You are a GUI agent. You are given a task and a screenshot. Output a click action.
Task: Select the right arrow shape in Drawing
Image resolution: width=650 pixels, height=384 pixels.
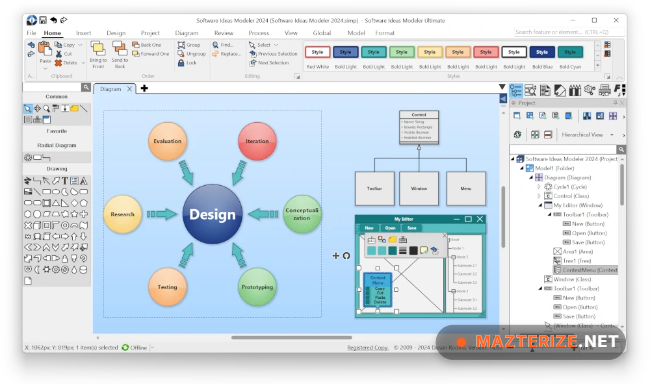pyautogui.click(x=65, y=236)
